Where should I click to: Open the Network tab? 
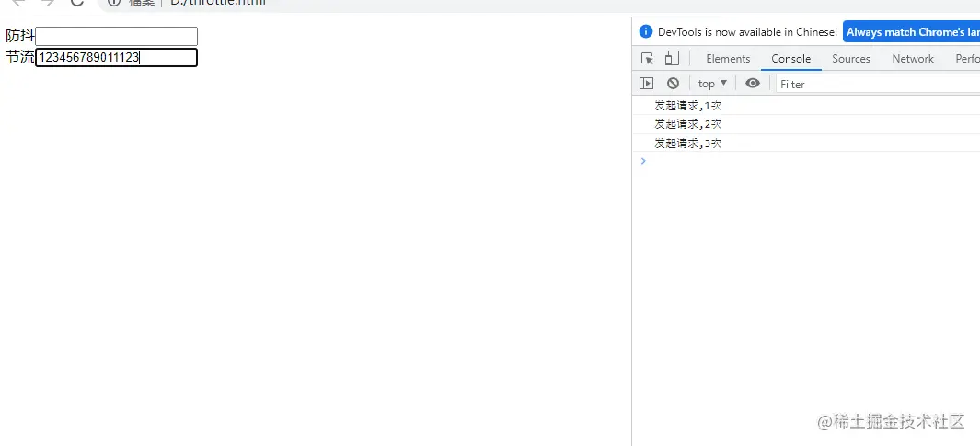913,59
